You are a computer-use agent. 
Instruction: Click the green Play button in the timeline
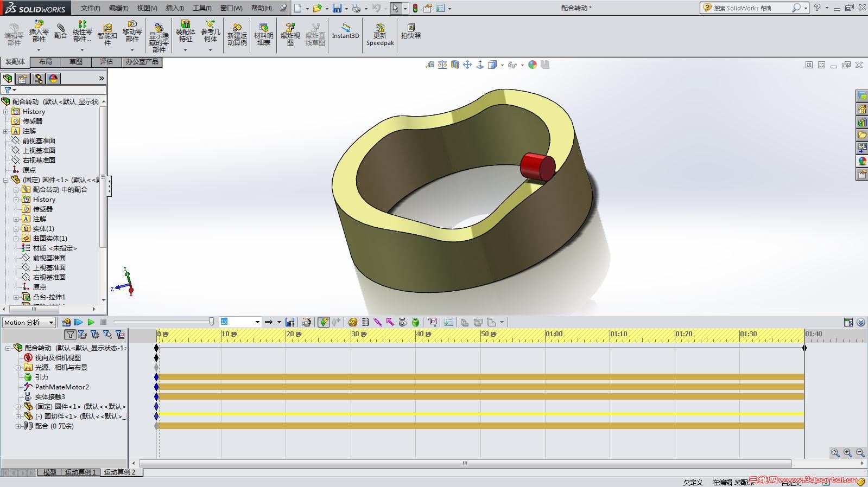click(x=91, y=322)
